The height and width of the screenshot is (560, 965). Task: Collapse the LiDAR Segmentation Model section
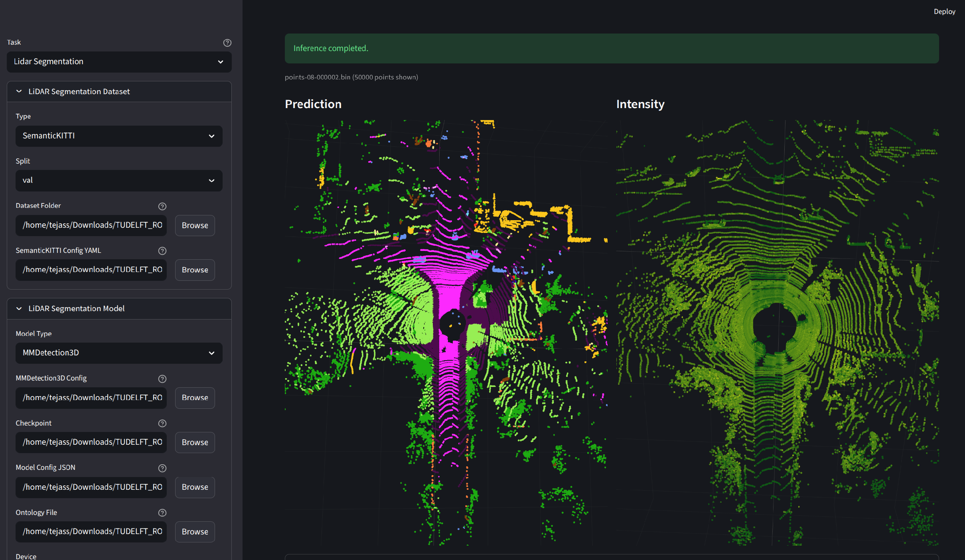(x=119, y=309)
